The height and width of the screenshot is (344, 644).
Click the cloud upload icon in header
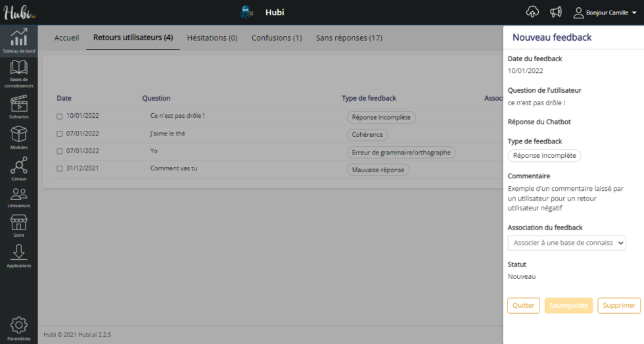(x=532, y=12)
